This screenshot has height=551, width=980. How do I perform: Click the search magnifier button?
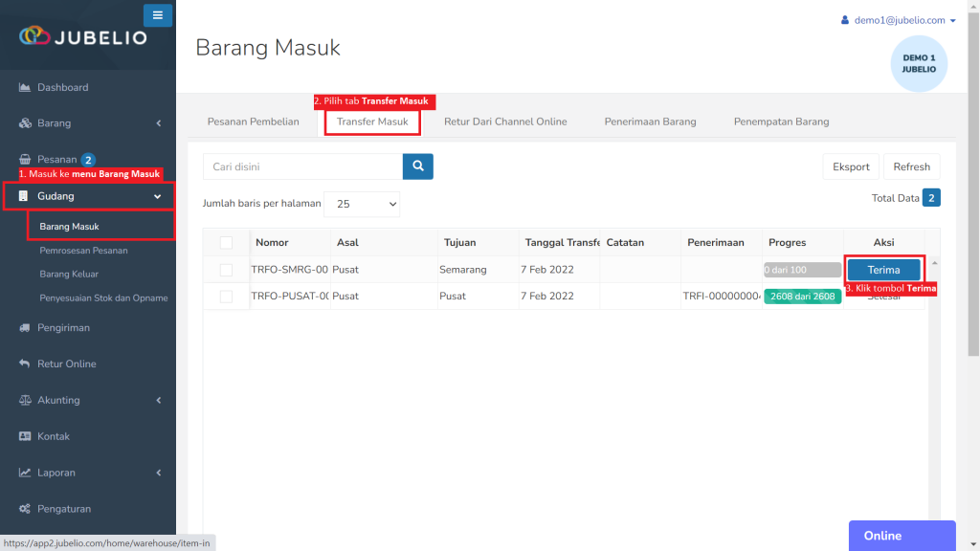[418, 166]
